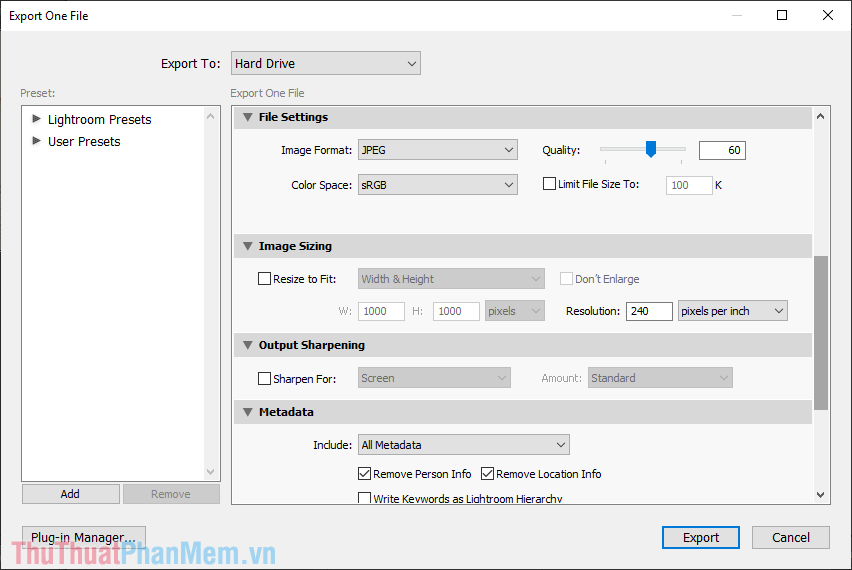Click the H height field
The image size is (852, 570).
[456, 311]
